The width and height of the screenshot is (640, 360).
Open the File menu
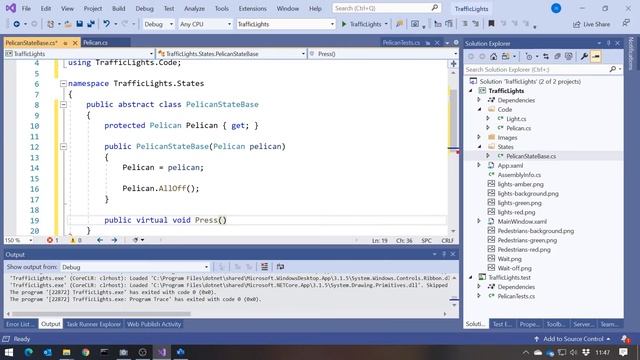26,8
